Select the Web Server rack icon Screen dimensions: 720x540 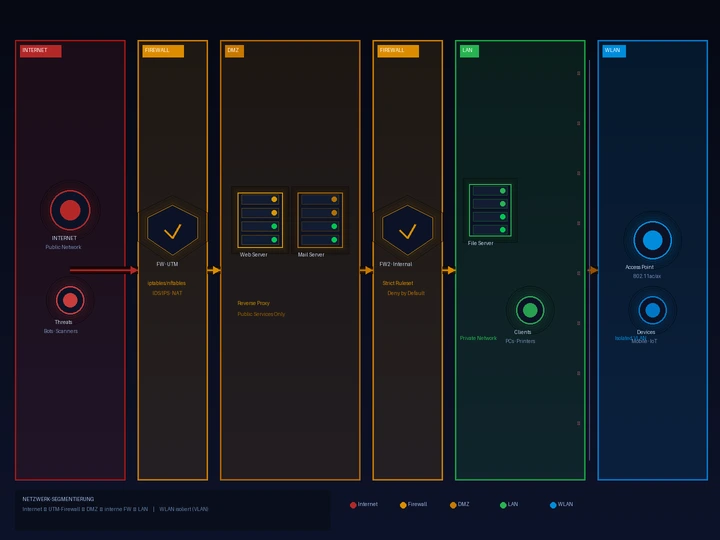[x=260, y=220]
